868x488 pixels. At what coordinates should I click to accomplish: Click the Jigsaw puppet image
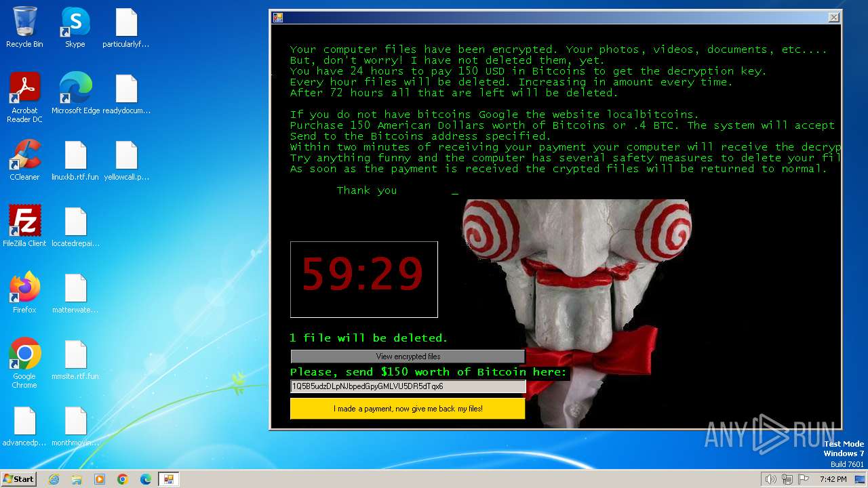click(576, 313)
